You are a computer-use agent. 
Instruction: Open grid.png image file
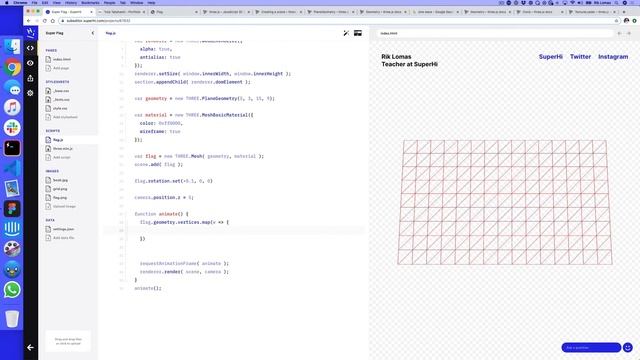click(60, 189)
